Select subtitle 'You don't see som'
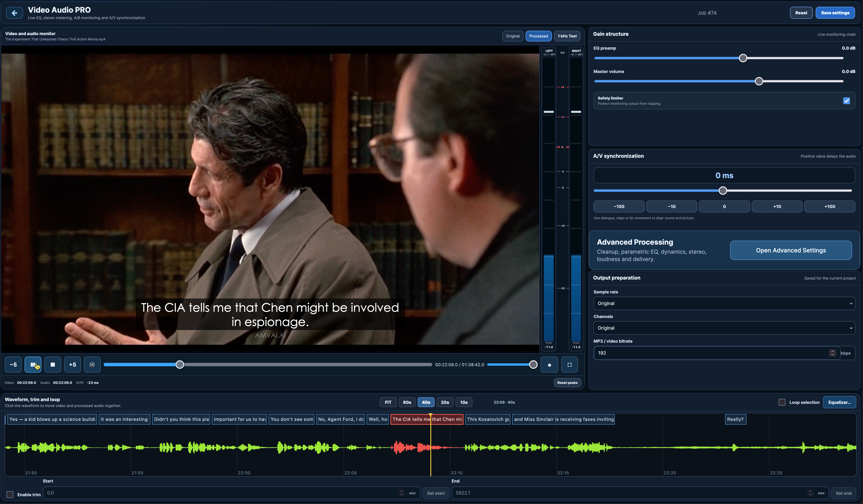 tap(292, 419)
